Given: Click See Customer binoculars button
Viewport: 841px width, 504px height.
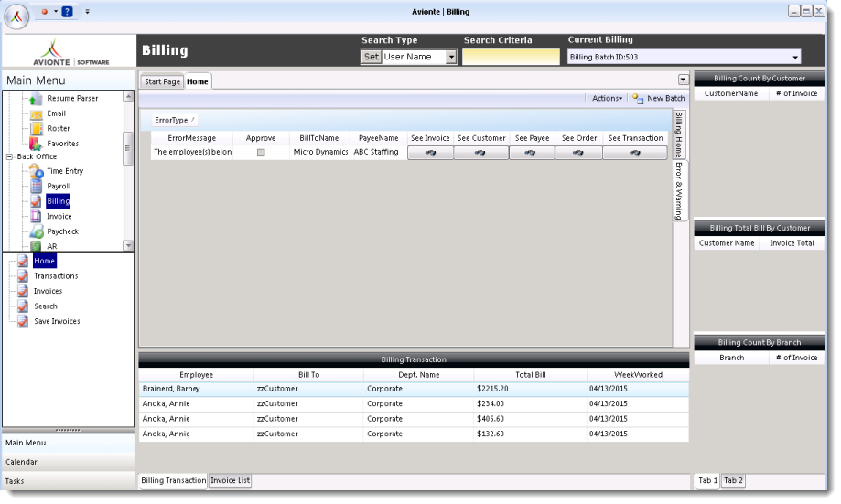Looking at the screenshot, I should (x=480, y=153).
